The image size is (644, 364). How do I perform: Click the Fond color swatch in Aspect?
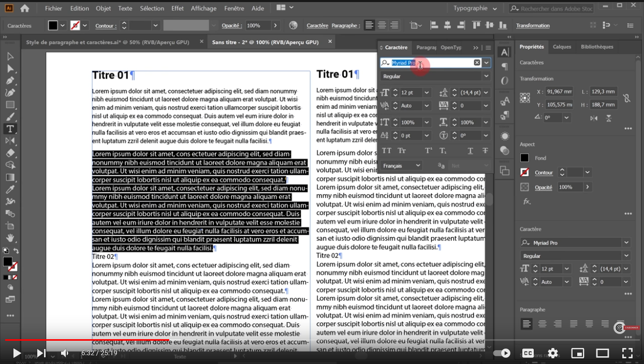[x=524, y=158]
